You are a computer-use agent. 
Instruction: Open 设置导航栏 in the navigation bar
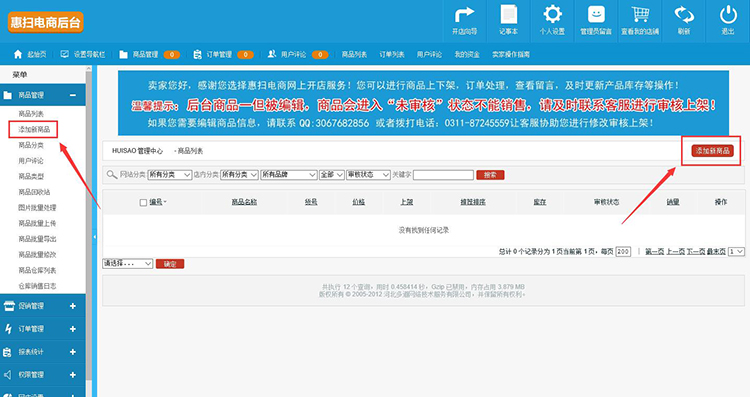pos(89,55)
